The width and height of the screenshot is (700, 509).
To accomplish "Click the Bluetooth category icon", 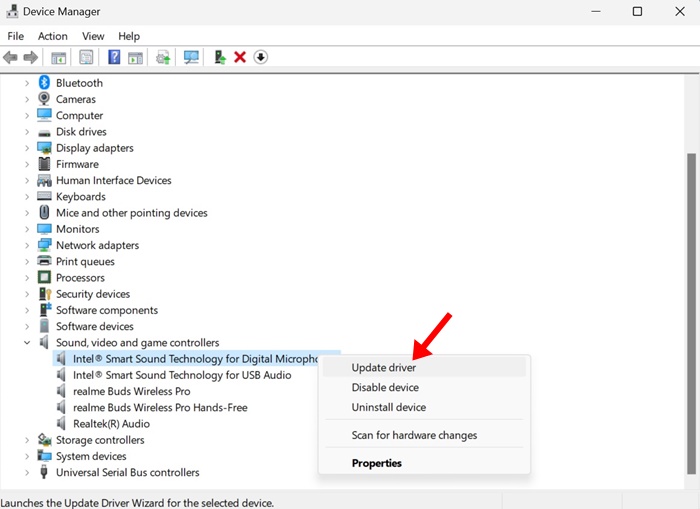I will click(44, 83).
